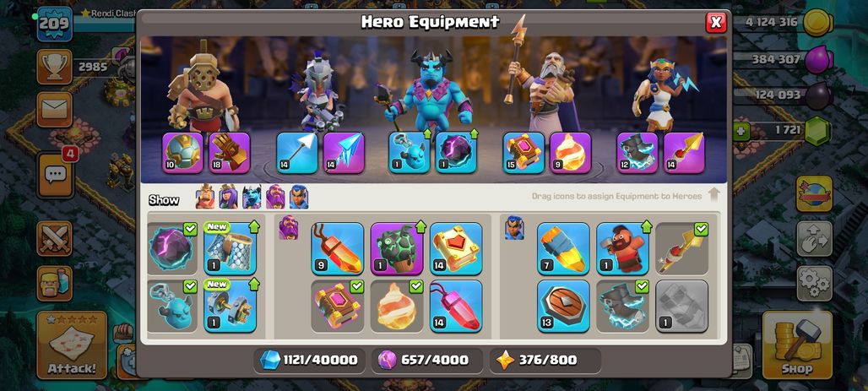Tap the Attack! map button
This screenshot has width=868, height=391.
click(72, 345)
